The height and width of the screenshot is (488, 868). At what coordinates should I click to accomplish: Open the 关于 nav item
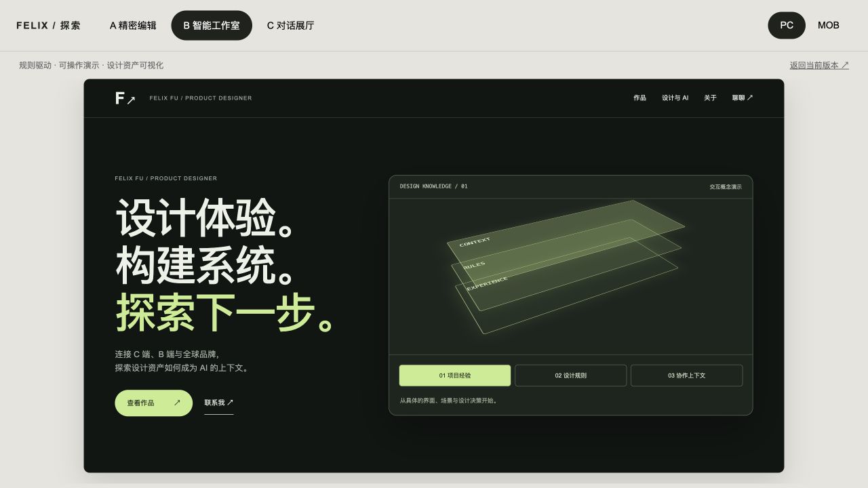coord(710,98)
